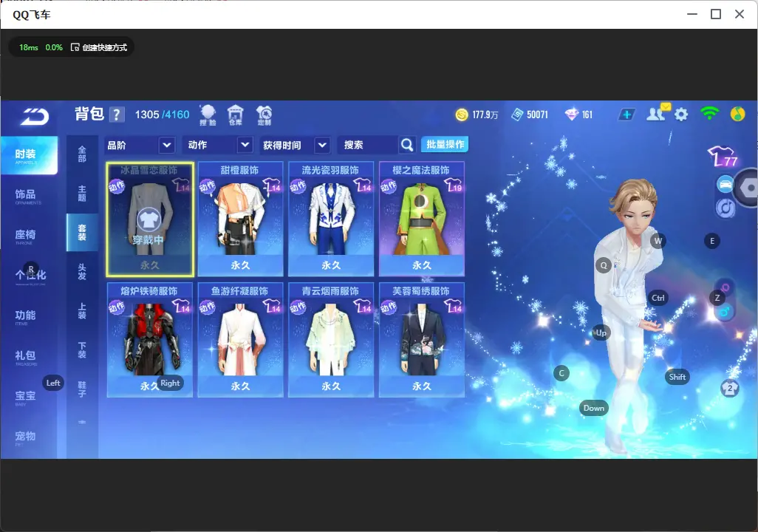Click the game logo back icon
This screenshot has height=532, width=758.
point(34,116)
